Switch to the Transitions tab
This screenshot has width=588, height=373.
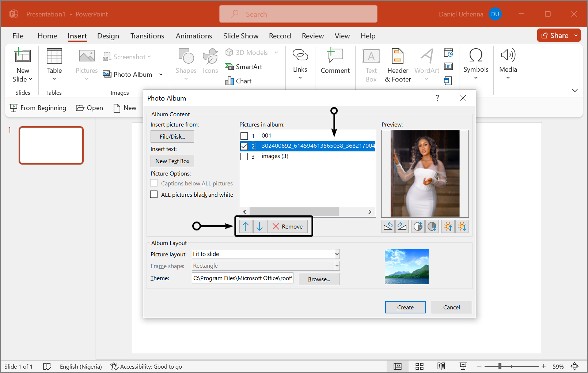(x=147, y=36)
